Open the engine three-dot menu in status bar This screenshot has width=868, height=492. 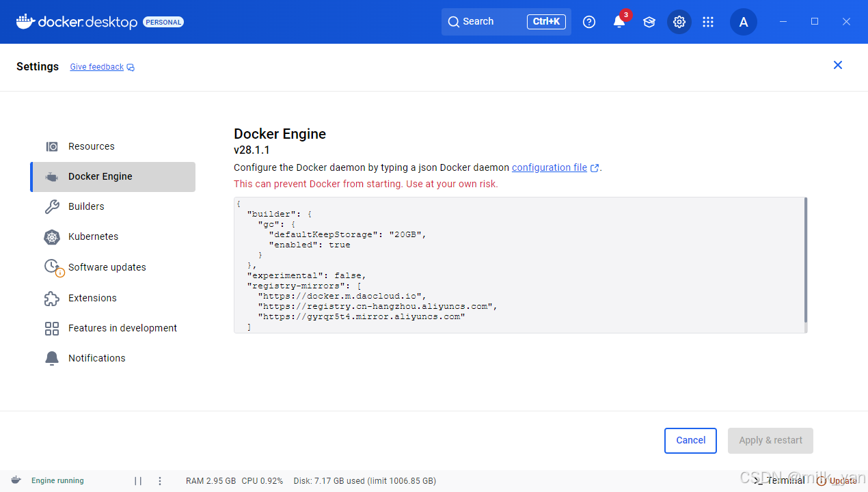pos(160,481)
